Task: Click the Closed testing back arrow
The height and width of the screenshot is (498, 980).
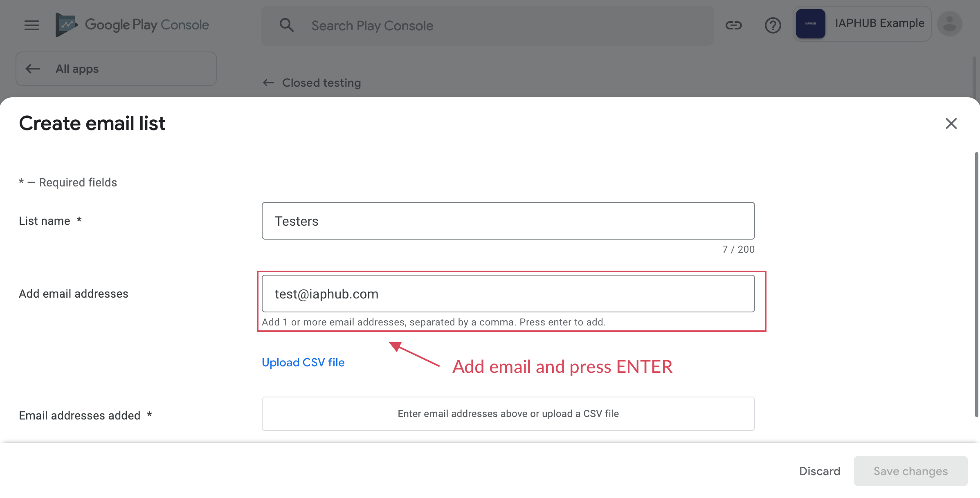Action: 268,83
